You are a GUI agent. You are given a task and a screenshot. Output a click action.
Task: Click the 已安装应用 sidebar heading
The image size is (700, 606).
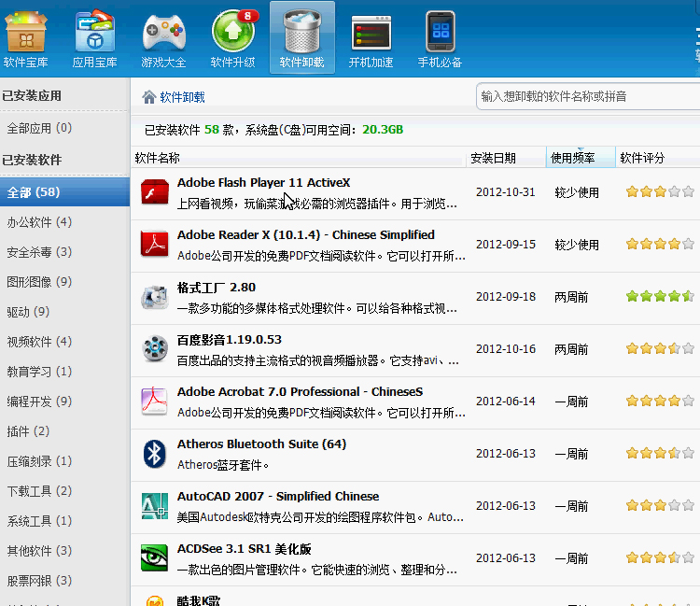32,95
